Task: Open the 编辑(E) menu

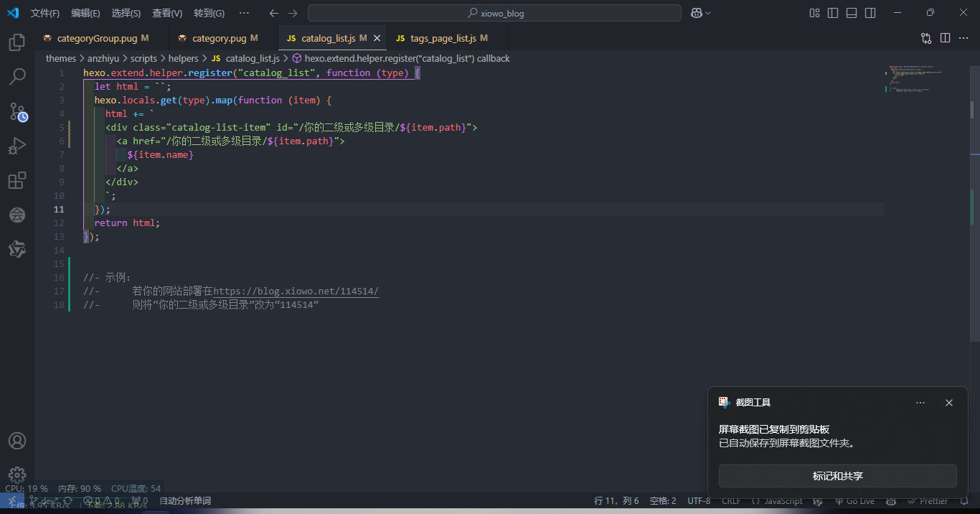Action: point(85,13)
